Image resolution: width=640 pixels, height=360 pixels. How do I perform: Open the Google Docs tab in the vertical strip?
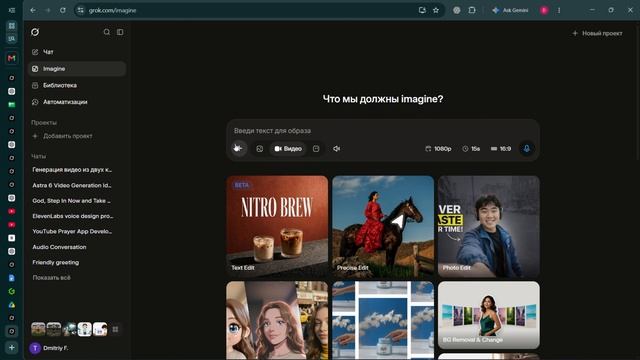click(x=11, y=278)
